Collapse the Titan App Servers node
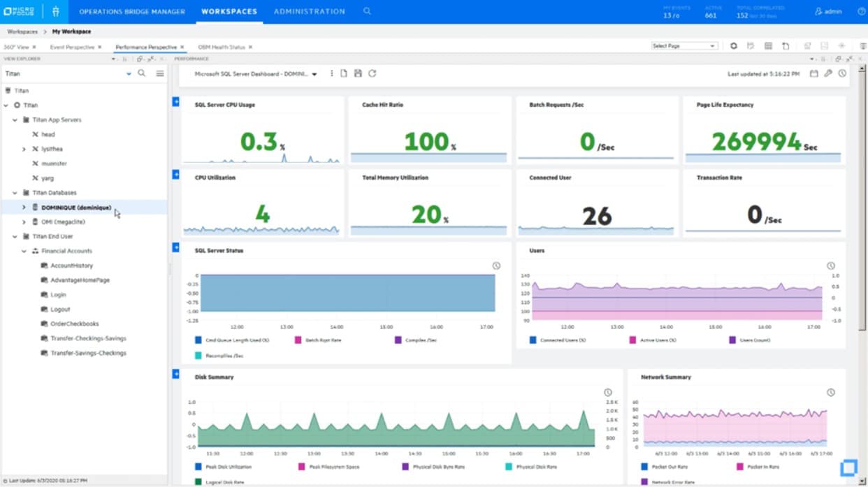The image size is (868, 487). pyautogui.click(x=15, y=119)
